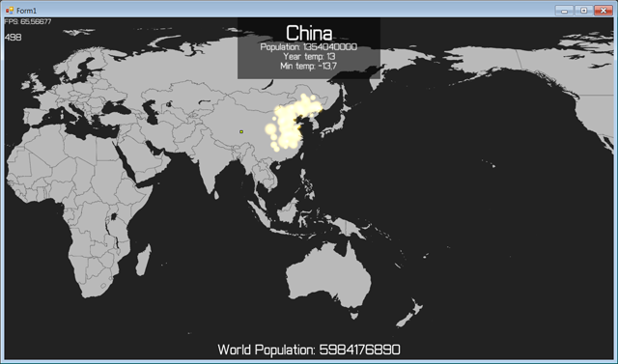The image size is (618, 364).
Task: Click the Min temp line in info panel
Action: click(x=309, y=66)
